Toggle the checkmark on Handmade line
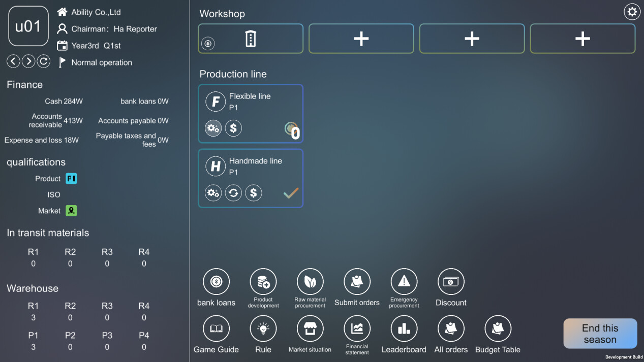The width and height of the screenshot is (644, 362). [x=291, y=192]
